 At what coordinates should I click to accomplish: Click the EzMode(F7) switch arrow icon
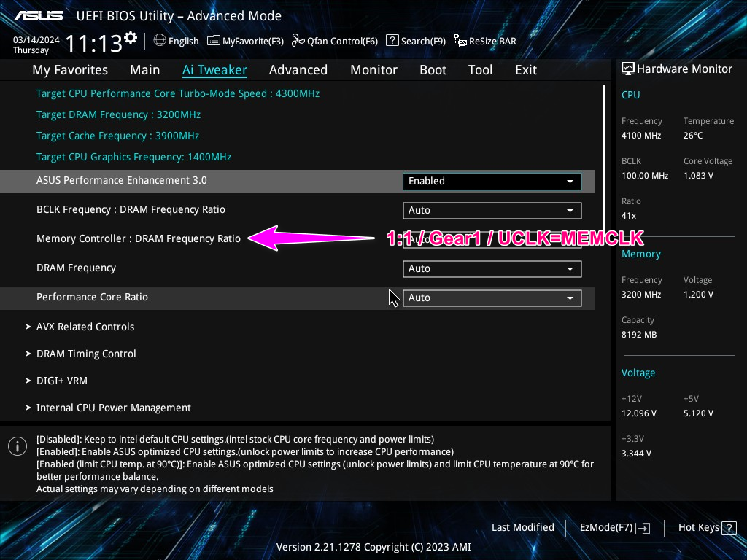[643, 528]
